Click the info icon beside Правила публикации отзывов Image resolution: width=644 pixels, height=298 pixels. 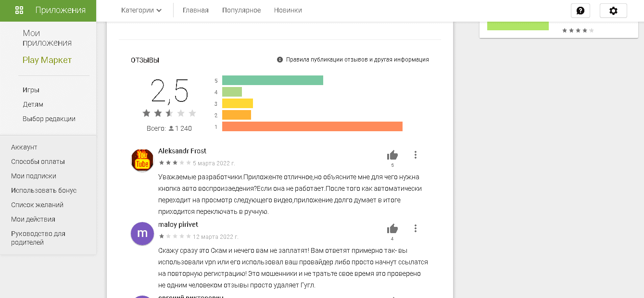[279, 59]
